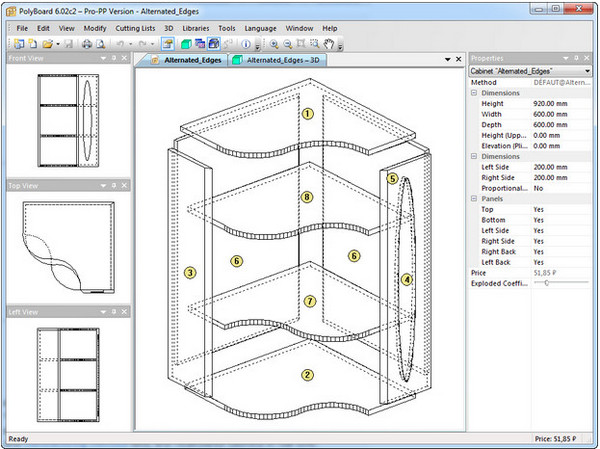Click the Exploded Coefficient slider
Image resolution: width=600 pixels, height=449 pixels.
[547, 284]
